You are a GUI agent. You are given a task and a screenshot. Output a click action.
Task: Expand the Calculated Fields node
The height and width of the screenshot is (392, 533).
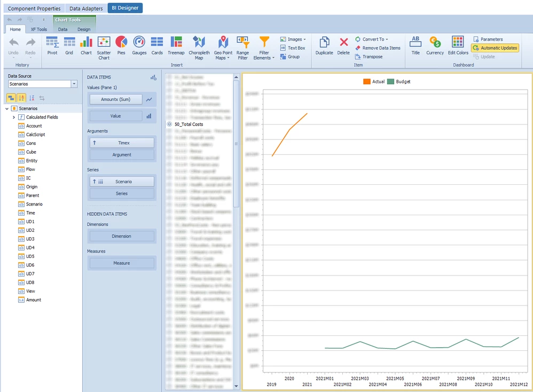13,117
